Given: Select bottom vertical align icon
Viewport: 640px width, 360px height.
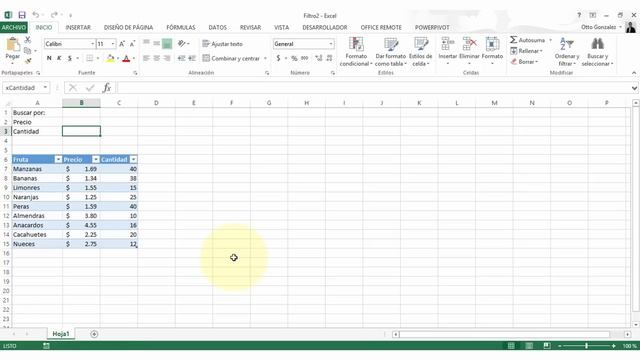Looking at the screenshot, I should tap(167, 44).
